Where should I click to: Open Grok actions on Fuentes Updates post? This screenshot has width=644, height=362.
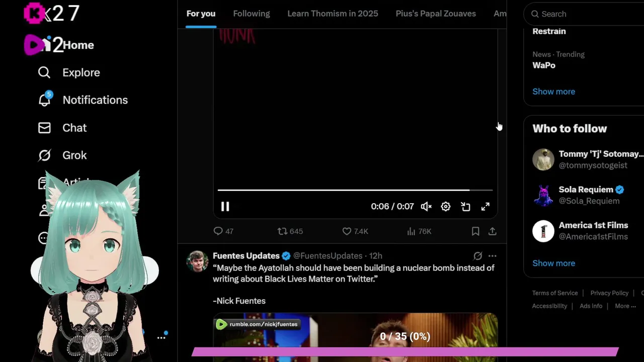(x=478, y=256)
